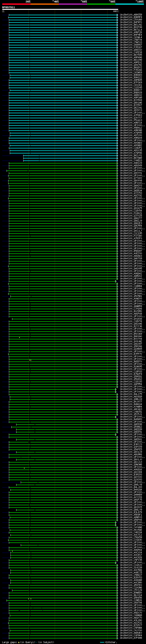Open hit UniRef100_C5YUM9

[131, 20]
